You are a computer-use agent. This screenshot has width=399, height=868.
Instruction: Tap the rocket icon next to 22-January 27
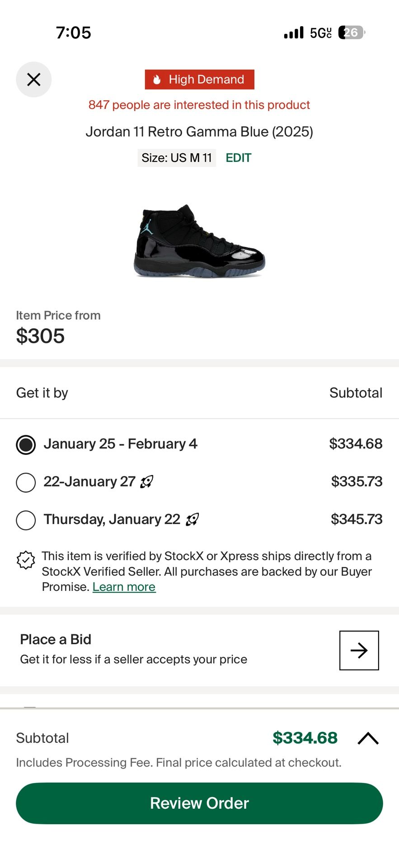coord(147,482)
